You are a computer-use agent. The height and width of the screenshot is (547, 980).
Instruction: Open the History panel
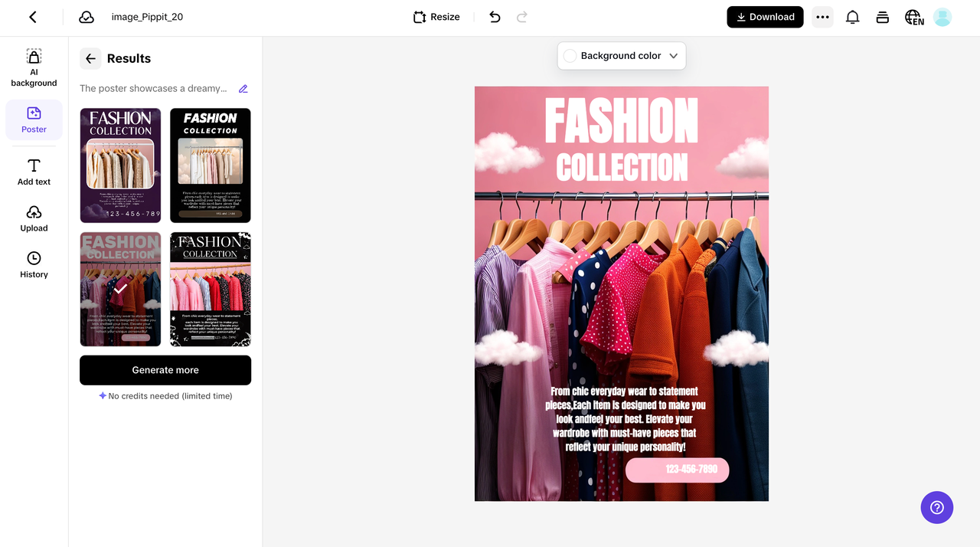34,265
